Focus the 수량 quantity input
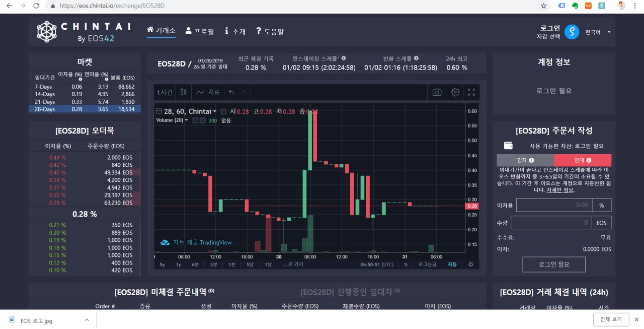644x329 pixels. 551,222
